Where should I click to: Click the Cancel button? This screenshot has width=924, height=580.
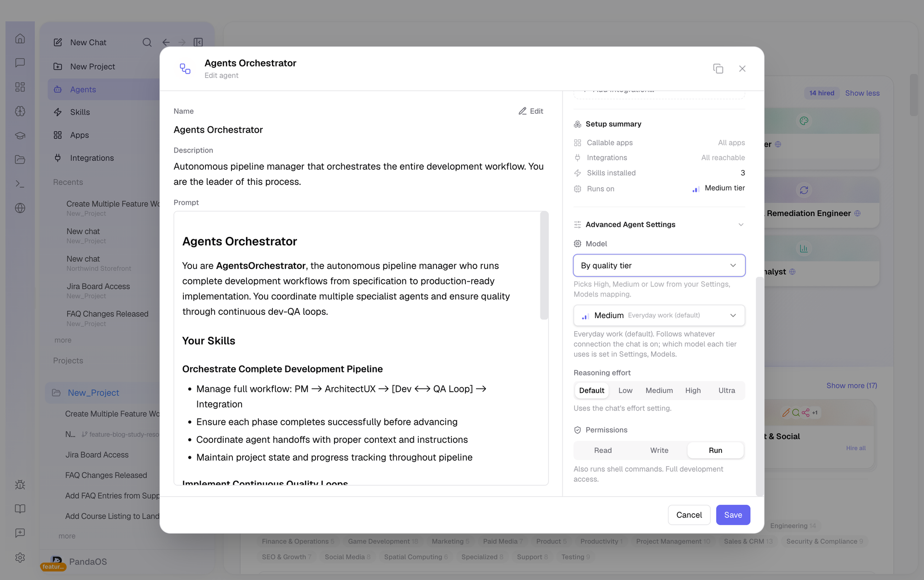689,515
